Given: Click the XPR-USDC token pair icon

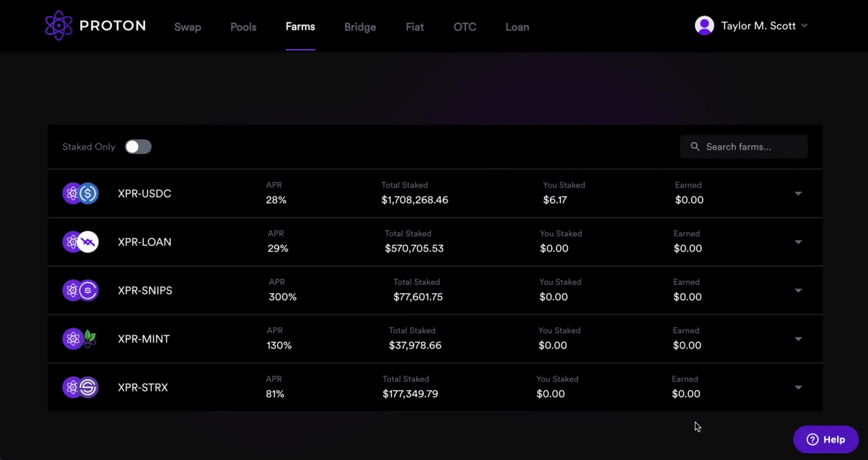Looking at the screenshot, I should pos(81,194).
